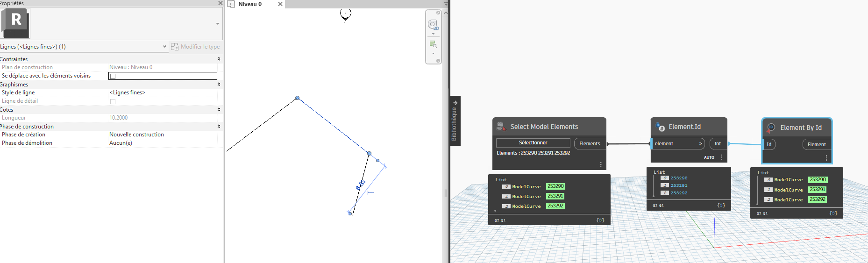The width and height of the screenshot is (868, 263).
Task: Click the Element.Id node icon
Action: click(660, 127)
